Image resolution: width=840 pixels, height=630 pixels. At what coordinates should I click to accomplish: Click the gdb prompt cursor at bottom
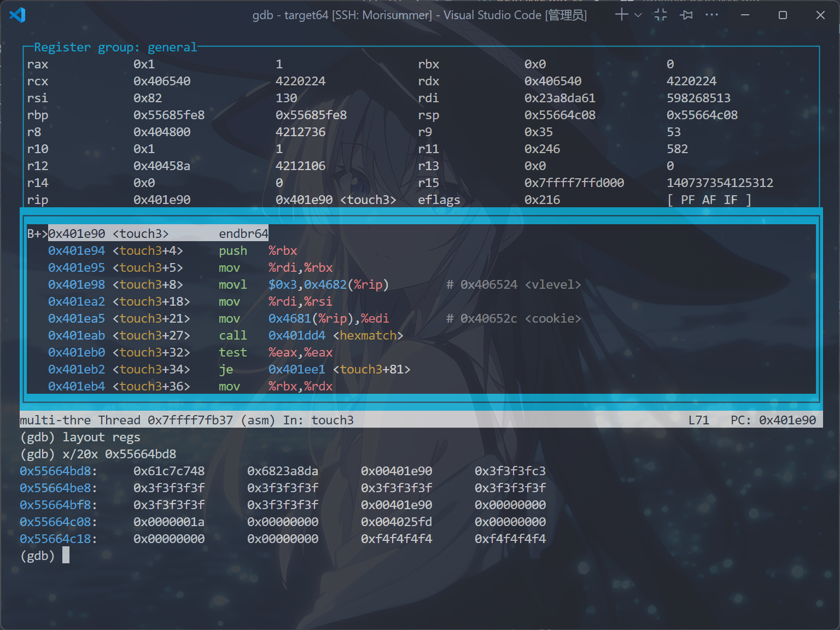click(66, 556)
